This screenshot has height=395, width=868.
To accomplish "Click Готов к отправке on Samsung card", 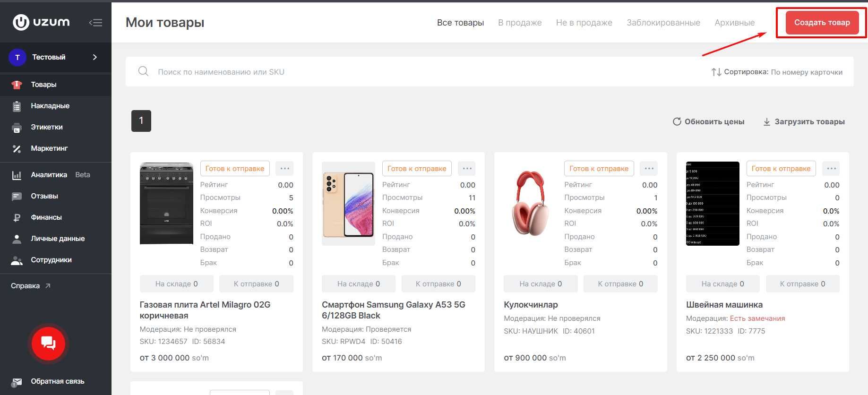I will (x=417, y=169).
